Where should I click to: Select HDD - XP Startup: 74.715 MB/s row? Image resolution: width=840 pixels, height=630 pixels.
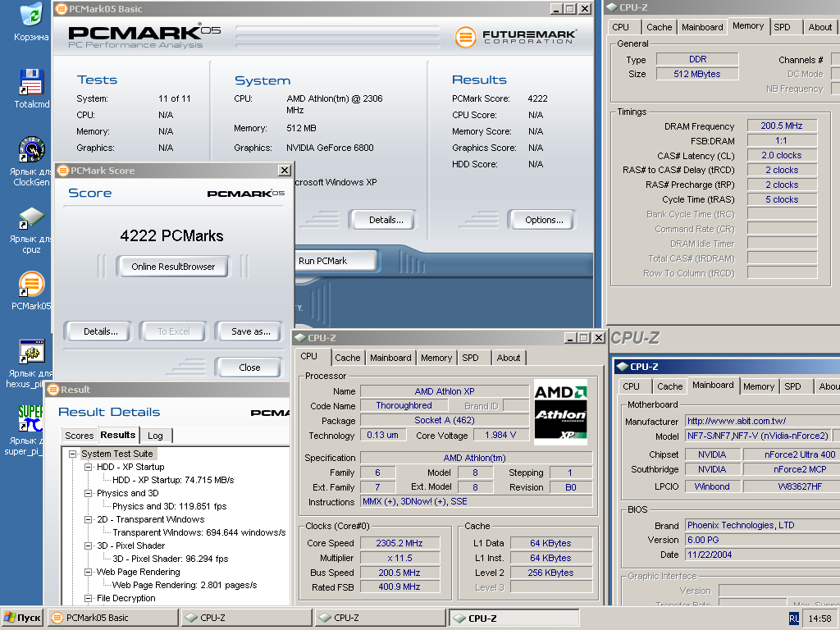pyautogui.click(x=173, y=480)
